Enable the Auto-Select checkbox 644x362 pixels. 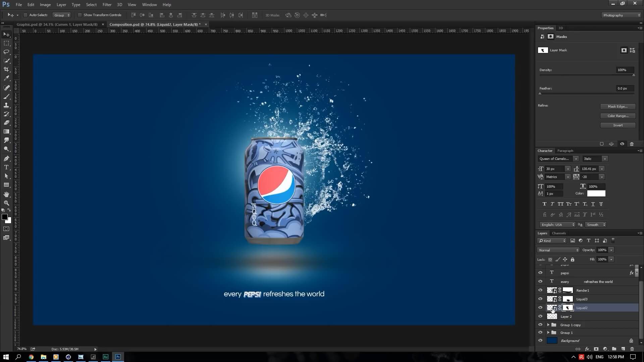(25, 15)
